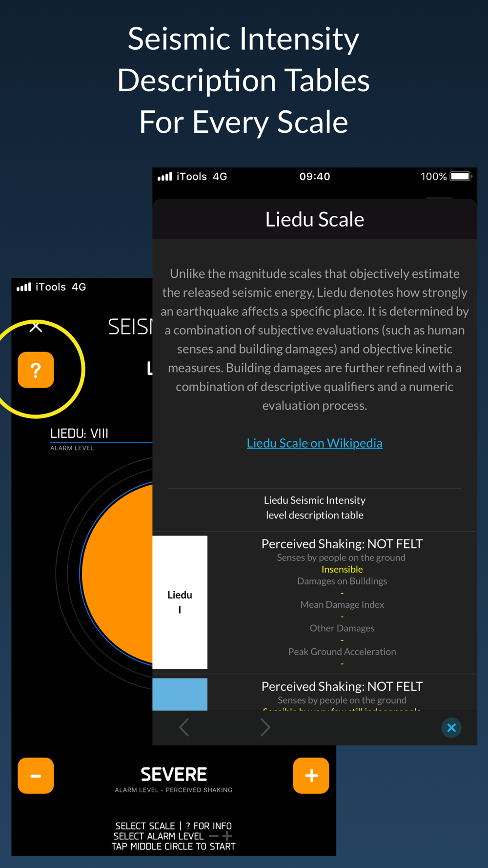Image resolution: width=488 pixels, height=868 pixels.
Task: Tap signal bars on the left phone status bar
Action: (x=23, y=287)
